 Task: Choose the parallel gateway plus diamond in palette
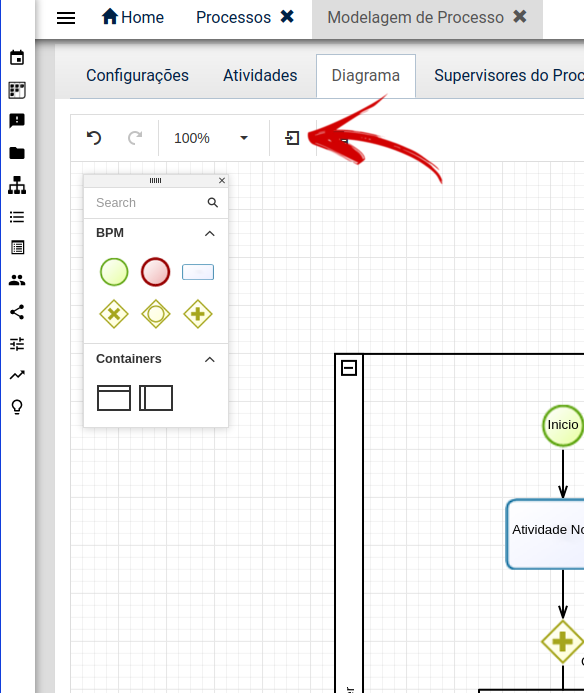(198, 314)
